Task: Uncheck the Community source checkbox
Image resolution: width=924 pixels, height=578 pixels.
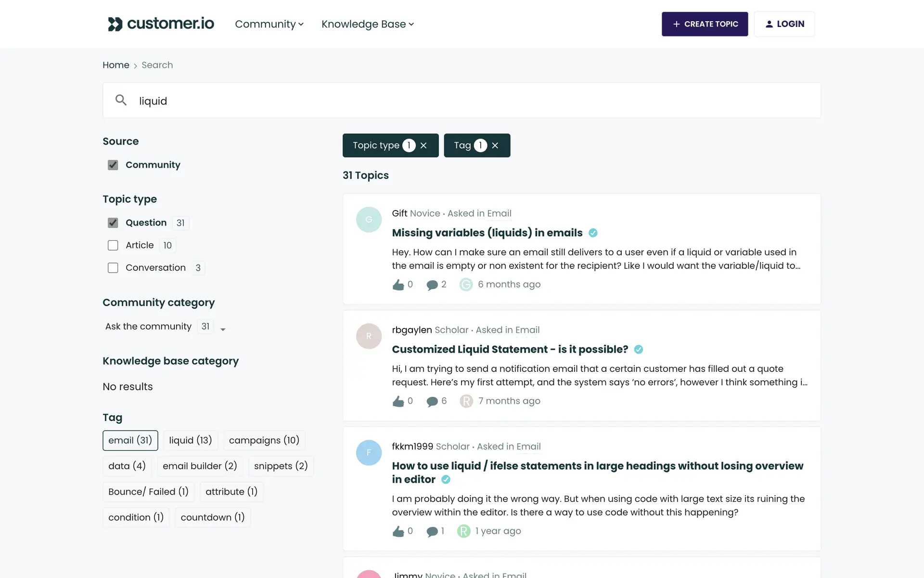Action: [x=113, y=165]
